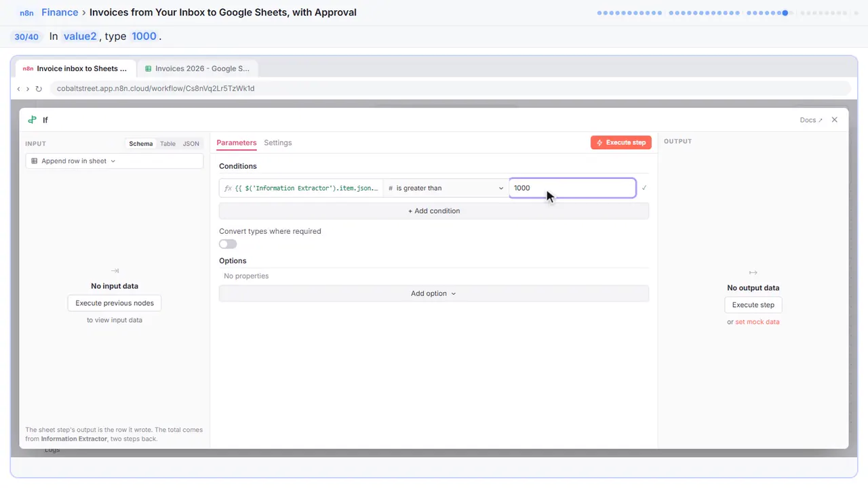Click the browser forward arrow
The width and height of the screenshot is (868, 488).
(x=28, y=89)
